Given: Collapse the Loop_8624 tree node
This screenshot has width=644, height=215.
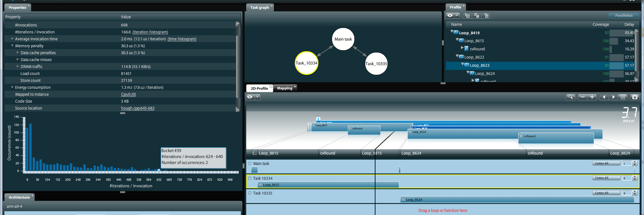Looking at the screenshot, I should 468,72.
